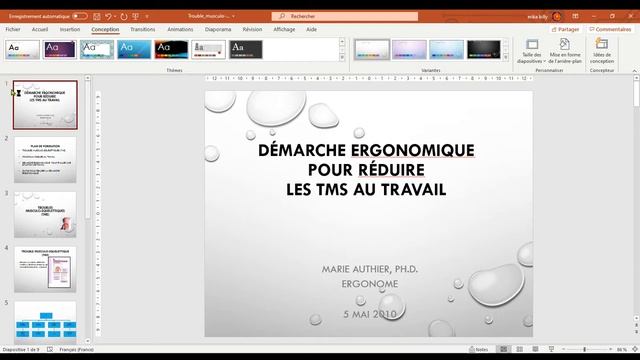Switch to the Révision tab
This screenshot has height=360, width=640.
coord(252,29)
